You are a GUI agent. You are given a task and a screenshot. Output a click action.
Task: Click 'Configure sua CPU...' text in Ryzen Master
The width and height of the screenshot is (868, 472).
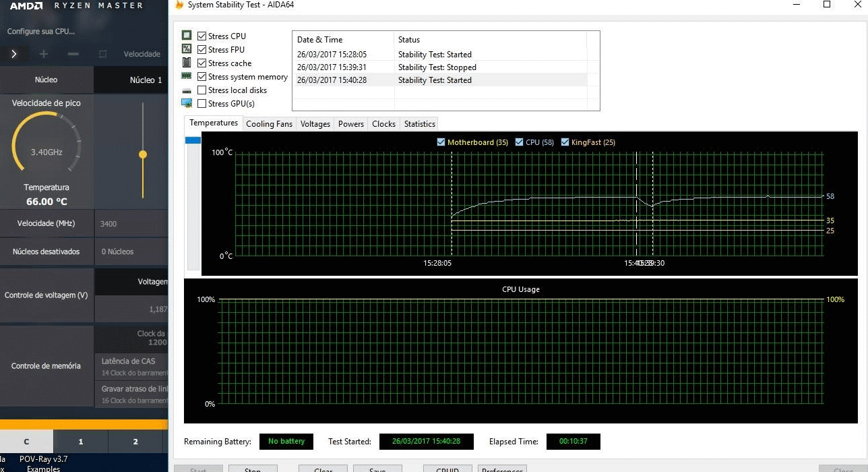pyautogui.click(x=40, y=31)
